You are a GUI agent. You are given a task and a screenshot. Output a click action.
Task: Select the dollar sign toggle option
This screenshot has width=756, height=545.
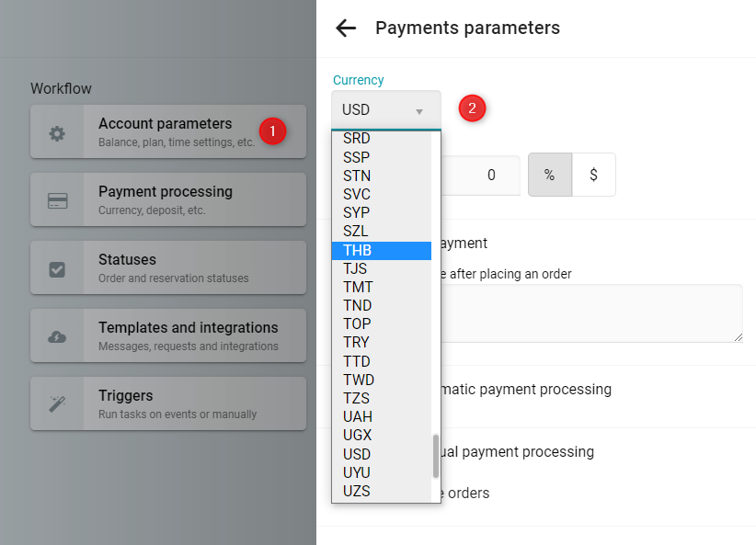pos(593,175)
